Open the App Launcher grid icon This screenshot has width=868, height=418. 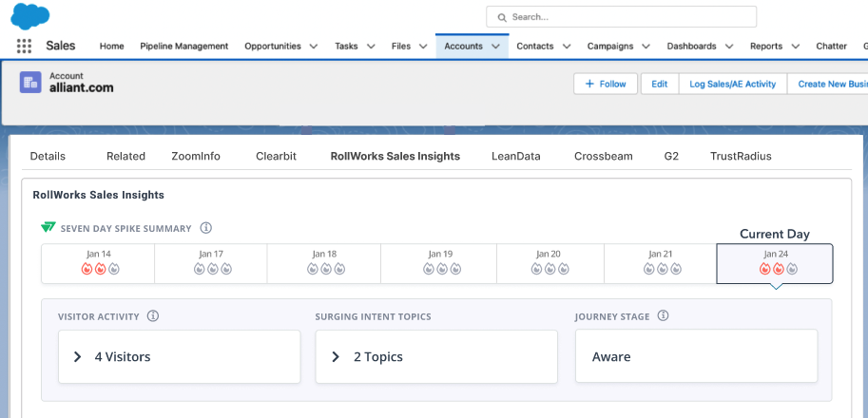point(24,46)
